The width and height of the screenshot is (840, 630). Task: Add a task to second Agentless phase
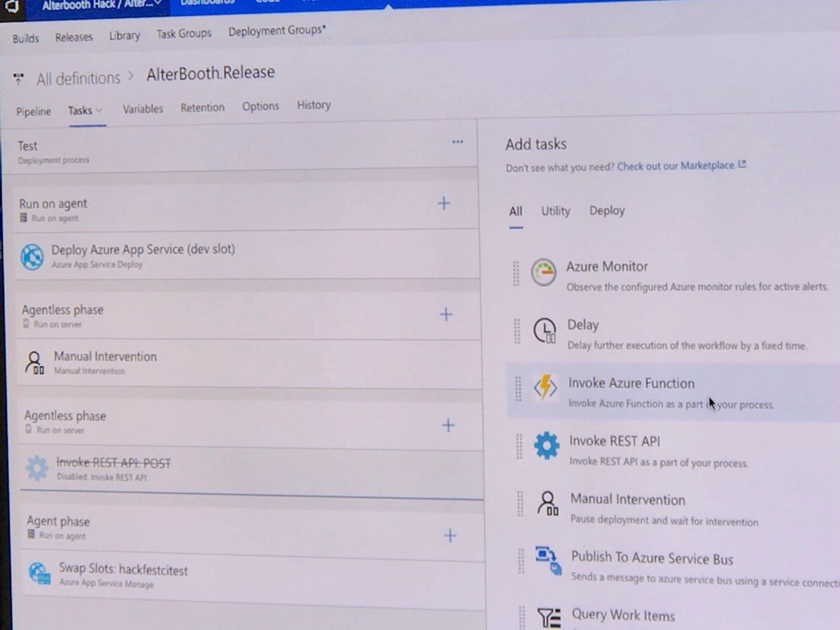click(x=448, y=425)
